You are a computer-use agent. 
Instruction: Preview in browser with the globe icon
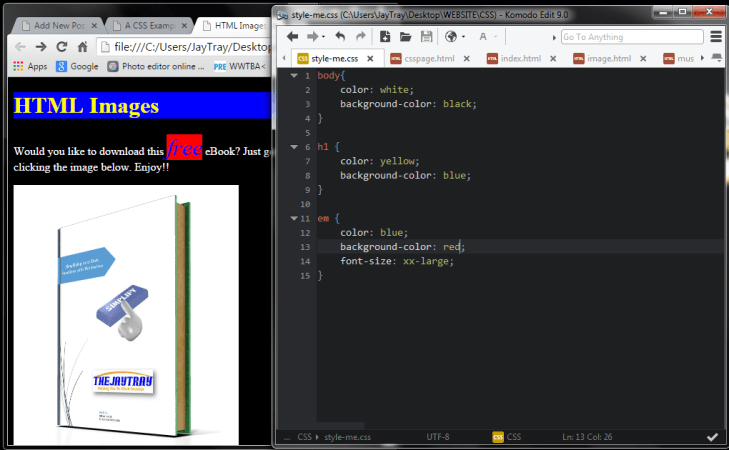coord(451,36)
